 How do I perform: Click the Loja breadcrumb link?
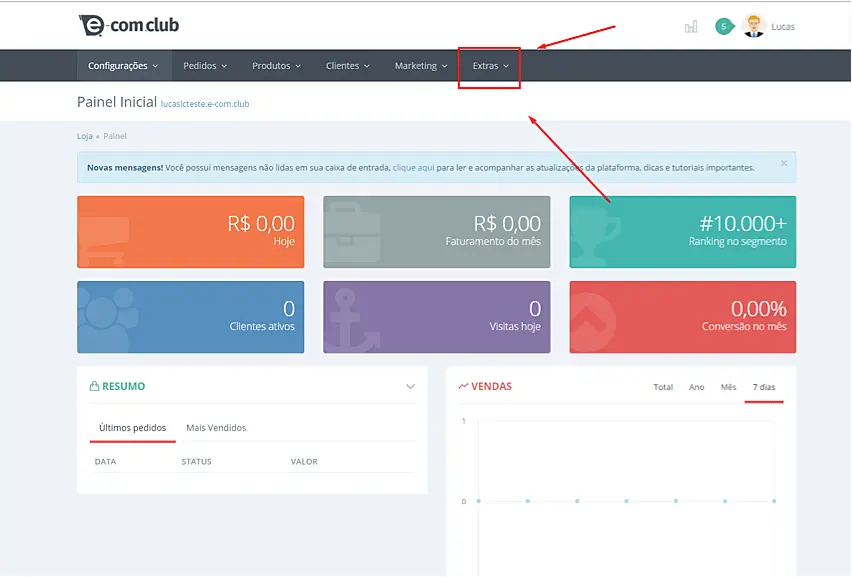pyautogui.click(x=84, y=136)
